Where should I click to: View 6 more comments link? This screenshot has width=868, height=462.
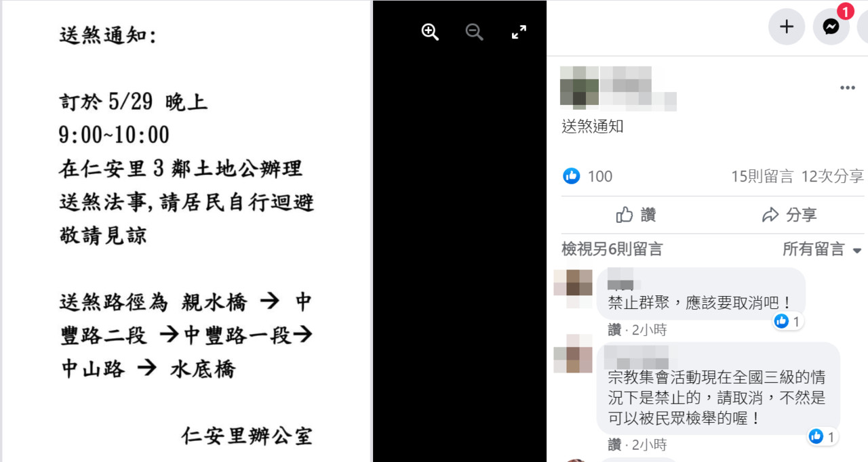click(612, 249)
